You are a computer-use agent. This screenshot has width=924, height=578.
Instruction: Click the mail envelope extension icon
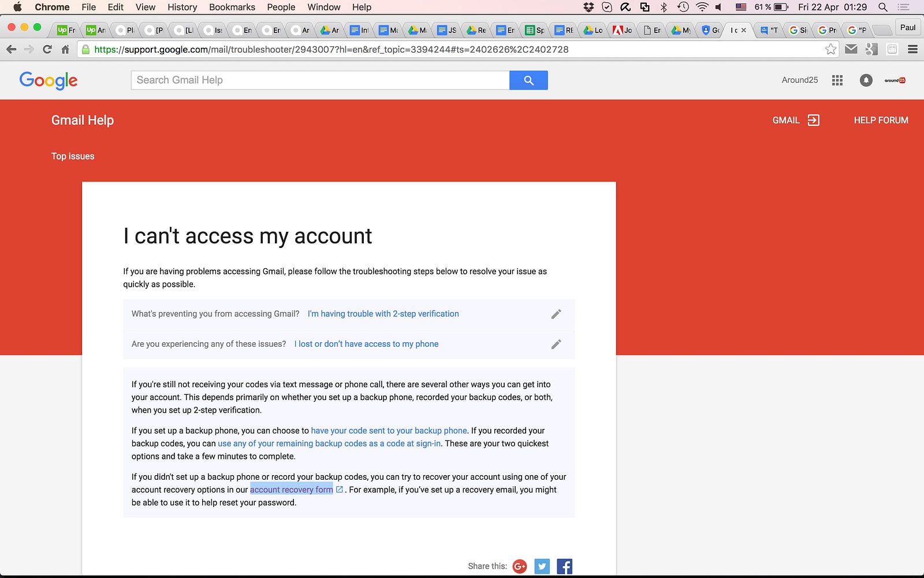[x=851, y=50]
